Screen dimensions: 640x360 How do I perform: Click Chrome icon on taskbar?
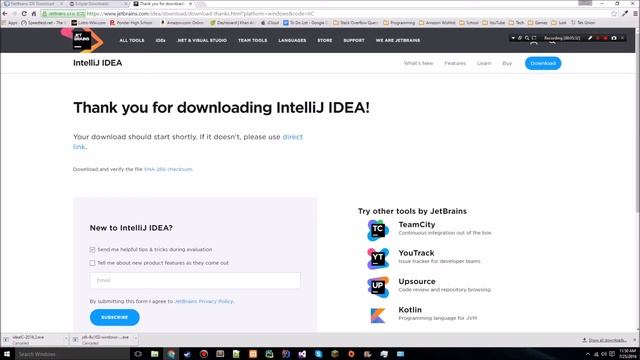tap(171, 354)
